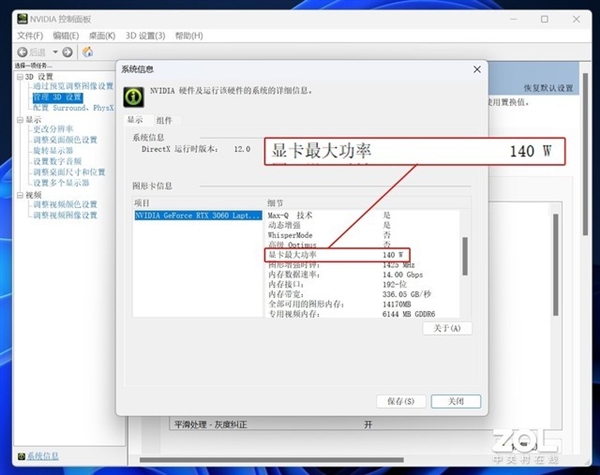The height and width of the screenshot is (475, 600).
Task: Click the home toolbar icon
Action: click(88, 52)
